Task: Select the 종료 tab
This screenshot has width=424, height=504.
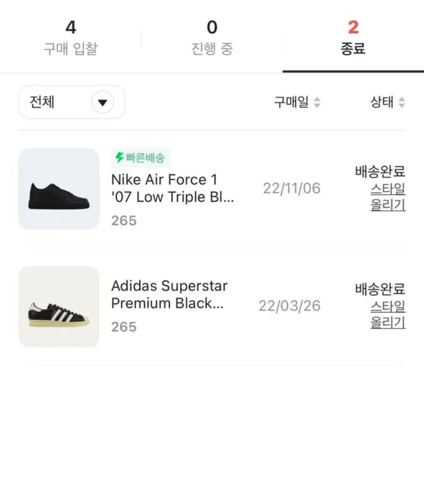Action: (353, 37)
